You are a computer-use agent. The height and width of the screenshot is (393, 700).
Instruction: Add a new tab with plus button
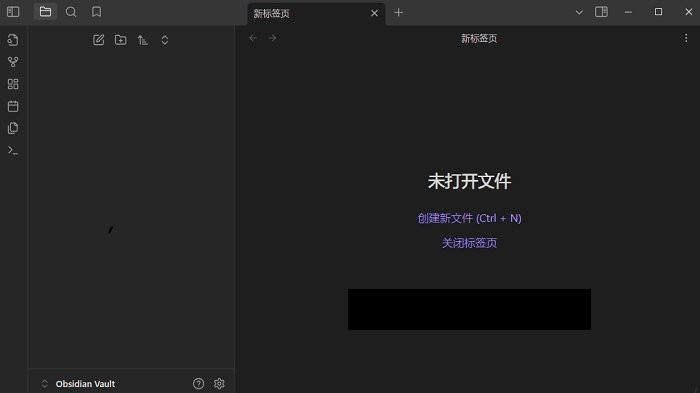coord(399,13)
